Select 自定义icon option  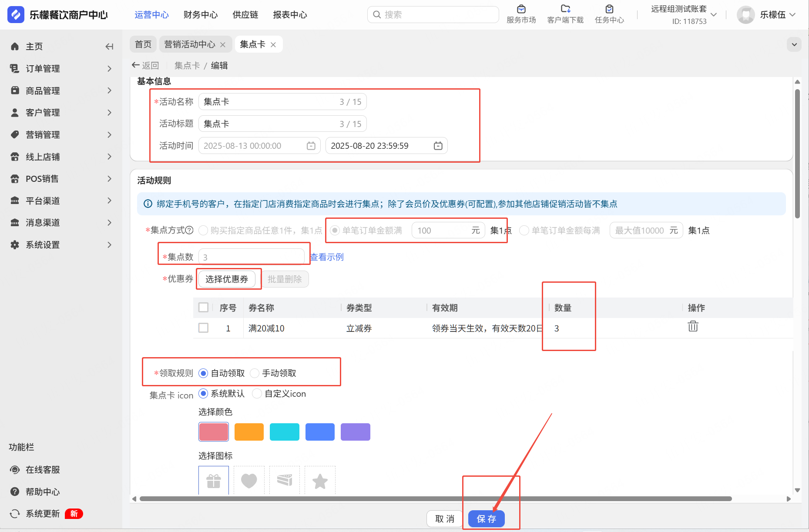(257, 394)
